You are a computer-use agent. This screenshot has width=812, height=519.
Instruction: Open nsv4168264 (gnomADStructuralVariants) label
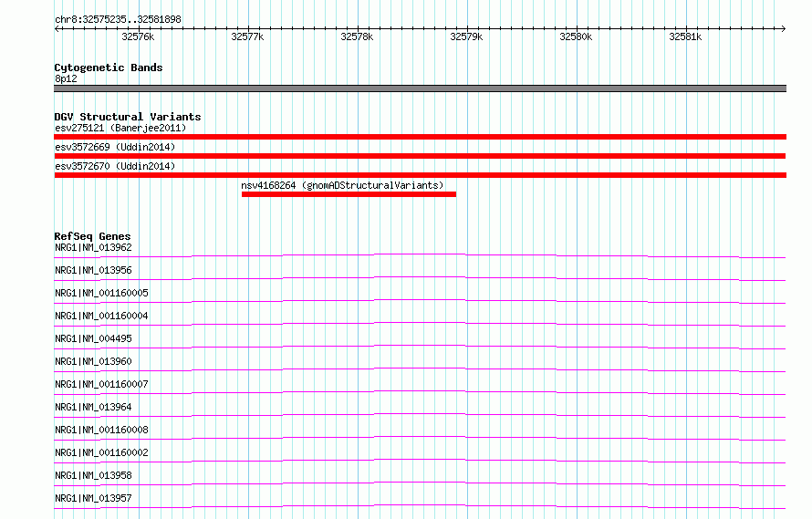point(342,185)
